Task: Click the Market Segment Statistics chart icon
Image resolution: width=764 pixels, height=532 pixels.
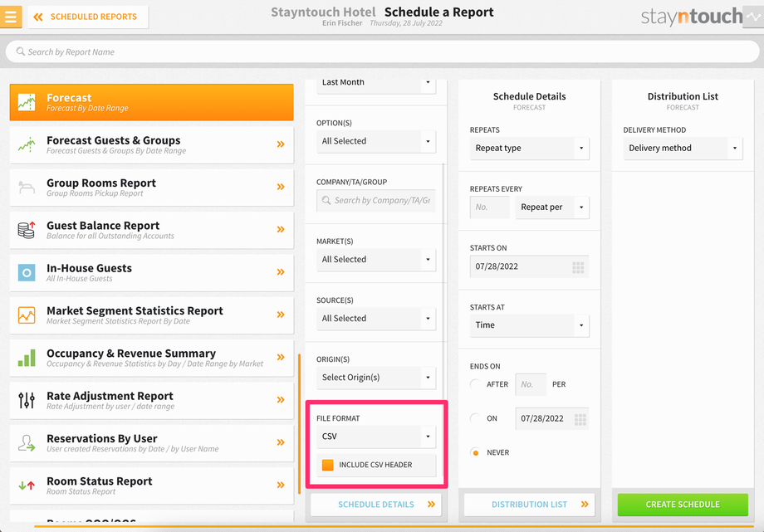Action: 27,315
